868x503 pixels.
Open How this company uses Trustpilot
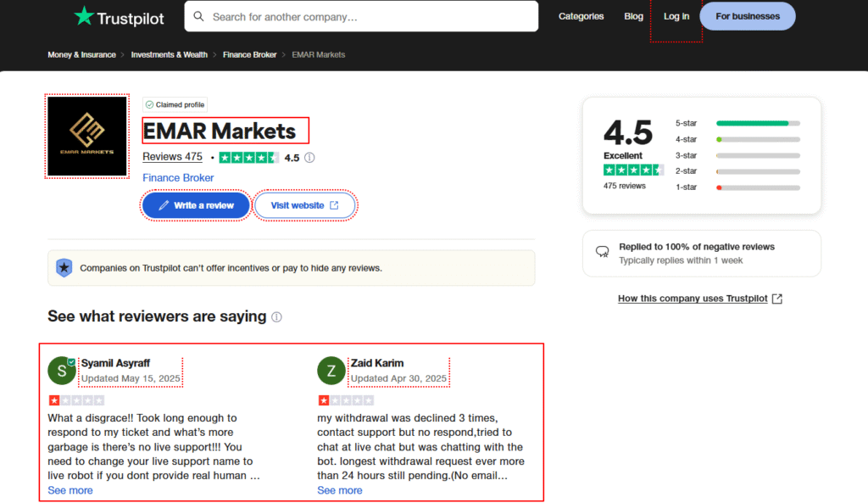[x=693, y=299]
